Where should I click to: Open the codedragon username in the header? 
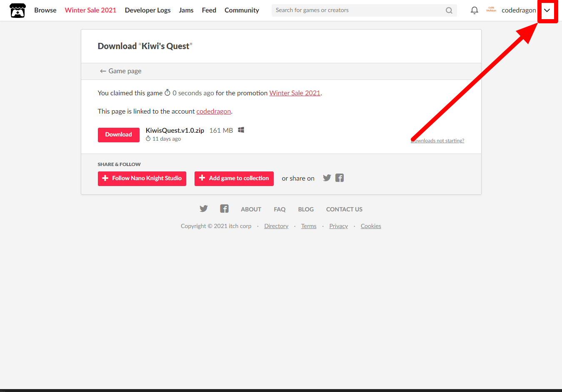[x=519, y=10]
